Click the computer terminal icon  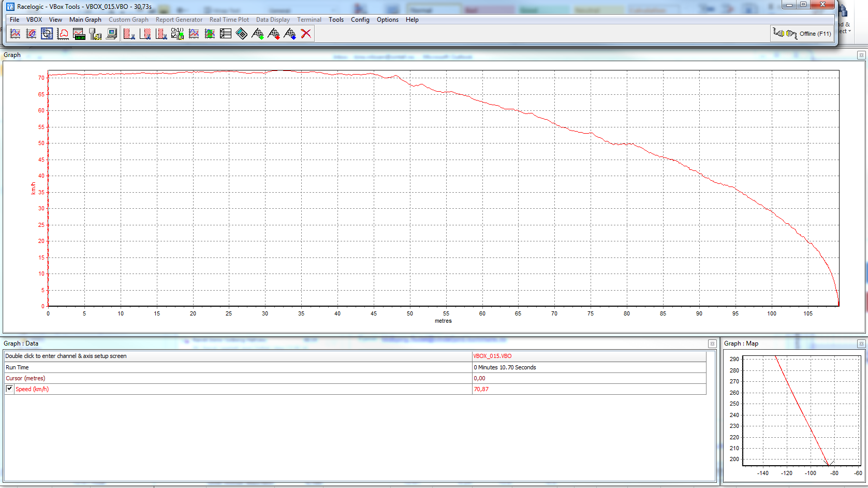point(111,34)
